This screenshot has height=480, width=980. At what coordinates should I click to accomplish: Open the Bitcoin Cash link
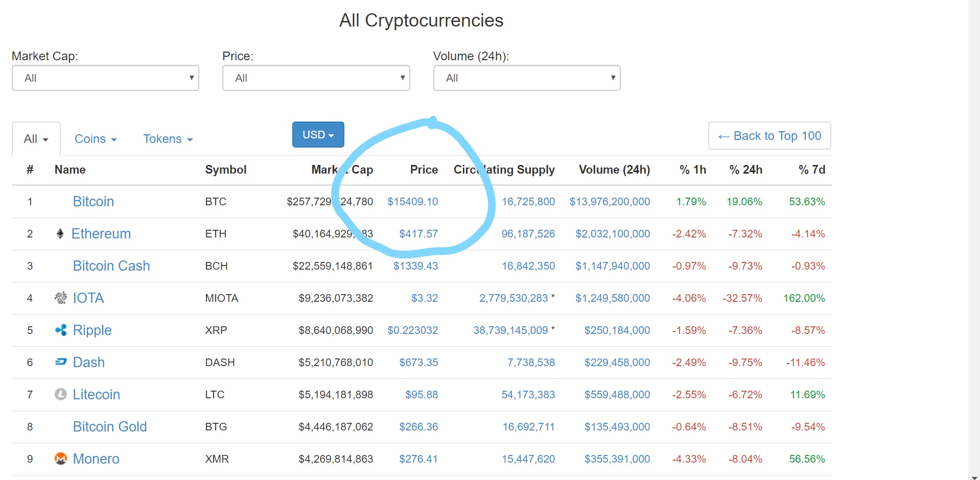[111, 266]
